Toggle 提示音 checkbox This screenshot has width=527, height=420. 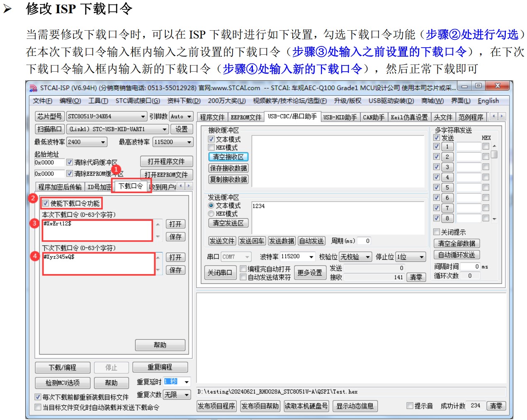(410, 406)
